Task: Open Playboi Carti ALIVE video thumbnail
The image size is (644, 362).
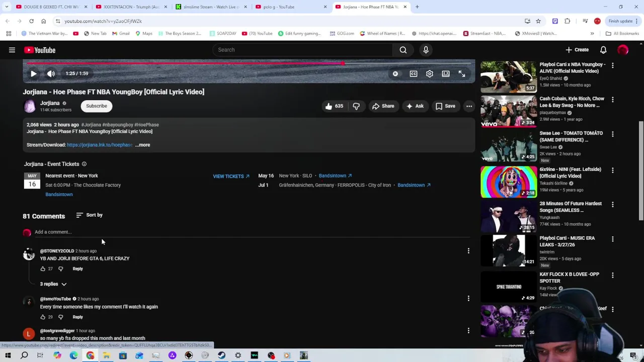Action: (509, 77)
